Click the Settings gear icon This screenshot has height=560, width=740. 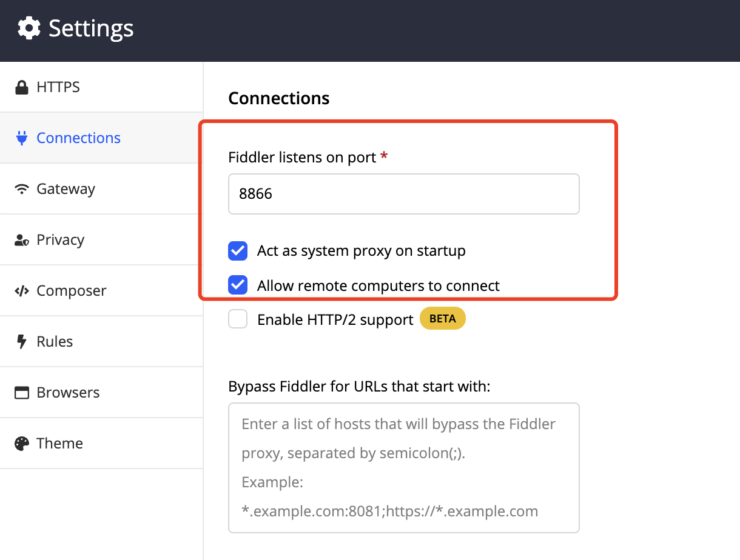(29, 28)
